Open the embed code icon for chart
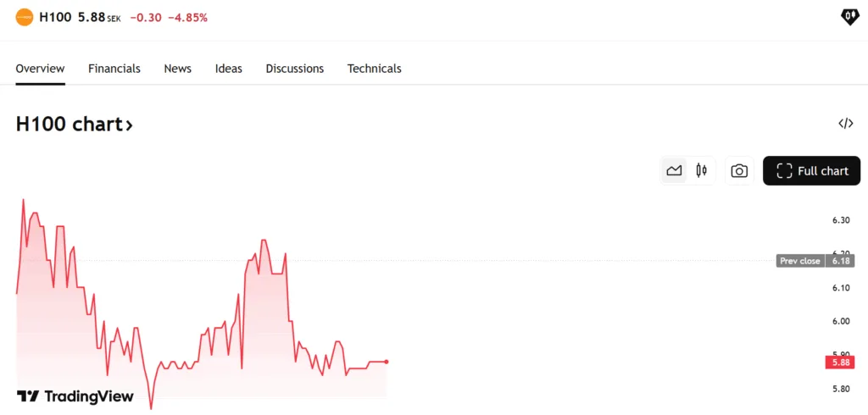 [845, 124]
